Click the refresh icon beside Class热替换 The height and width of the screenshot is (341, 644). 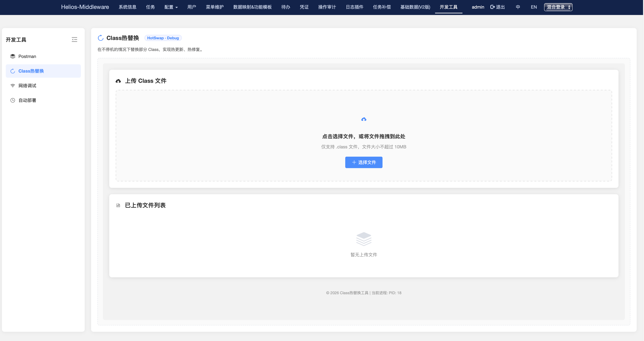100,38
